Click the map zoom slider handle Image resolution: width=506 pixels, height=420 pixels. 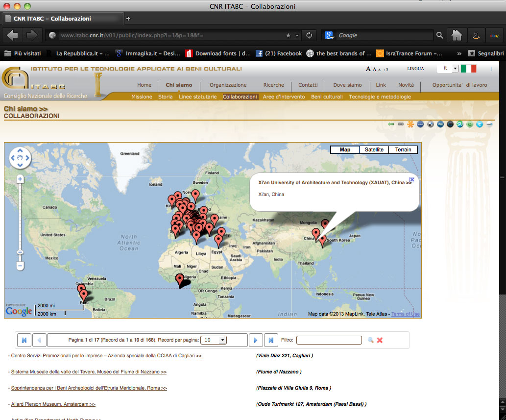pos(20,252)
